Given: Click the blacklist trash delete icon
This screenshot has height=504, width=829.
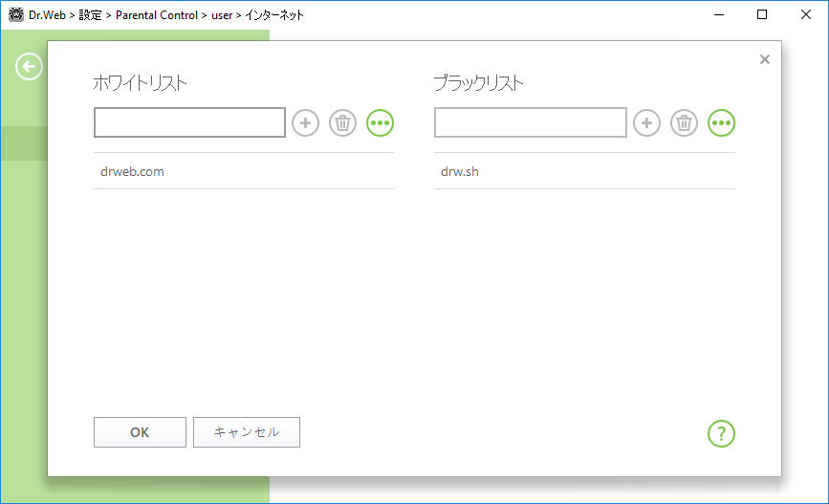Looking at the screenshot, I should coord(684,123).
